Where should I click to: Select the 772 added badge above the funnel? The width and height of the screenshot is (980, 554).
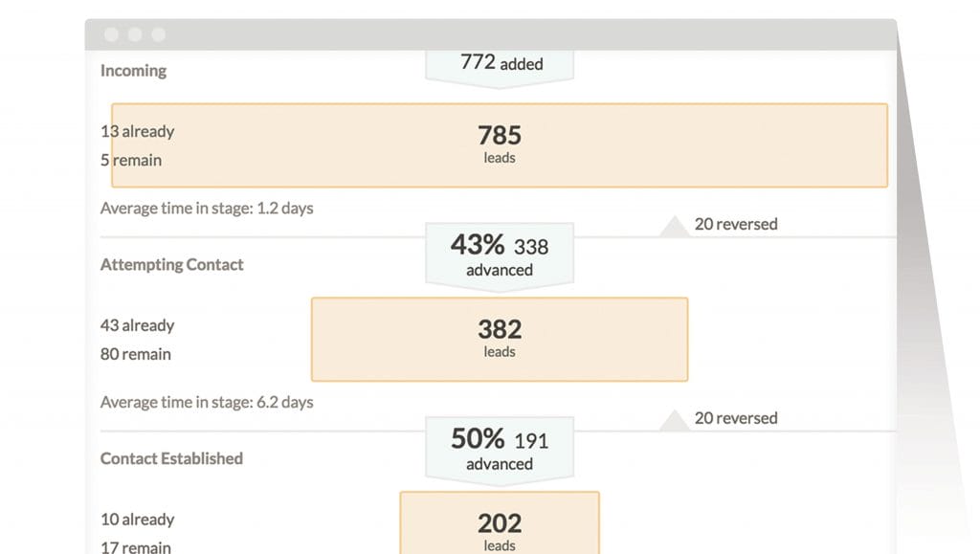pyautogui.click(x=500, y=63)
